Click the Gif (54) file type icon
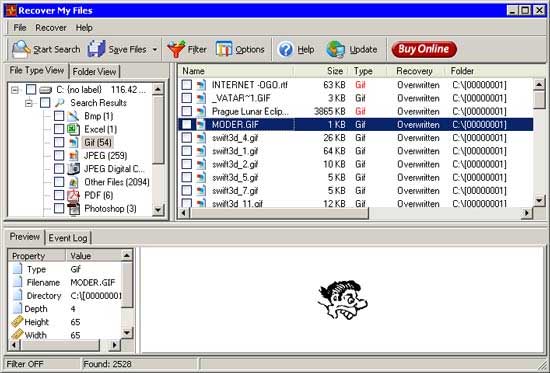The image size is (550, 373). [x=73, y=142]
